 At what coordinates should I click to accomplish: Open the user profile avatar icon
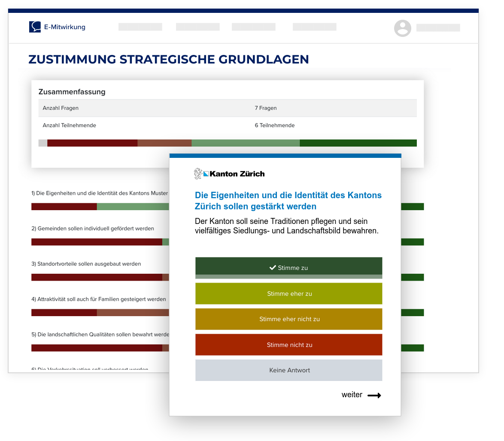click(x=402, y=28)
